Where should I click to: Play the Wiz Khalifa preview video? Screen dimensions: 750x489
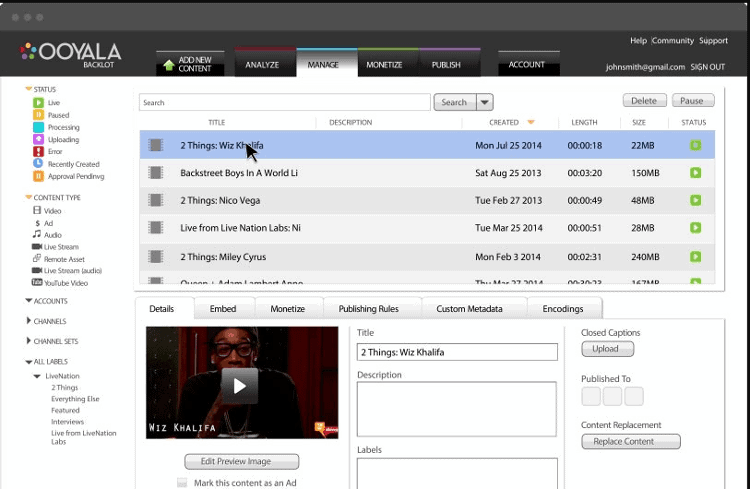click(x=240, y=386)
